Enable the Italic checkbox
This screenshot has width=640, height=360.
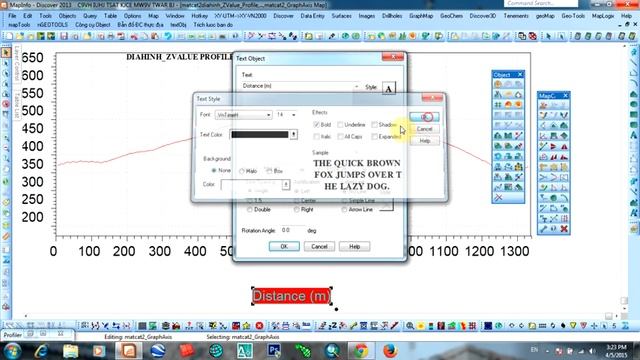pos(316,137)
